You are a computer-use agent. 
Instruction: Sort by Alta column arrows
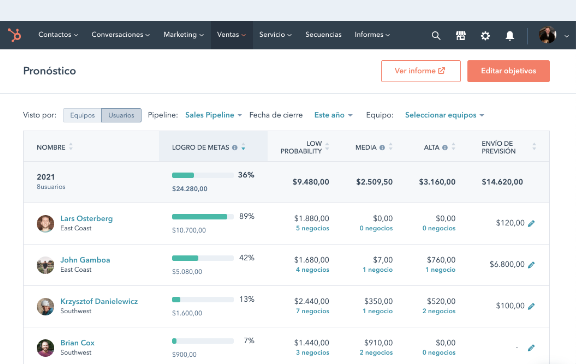click(x=453, y=147)
